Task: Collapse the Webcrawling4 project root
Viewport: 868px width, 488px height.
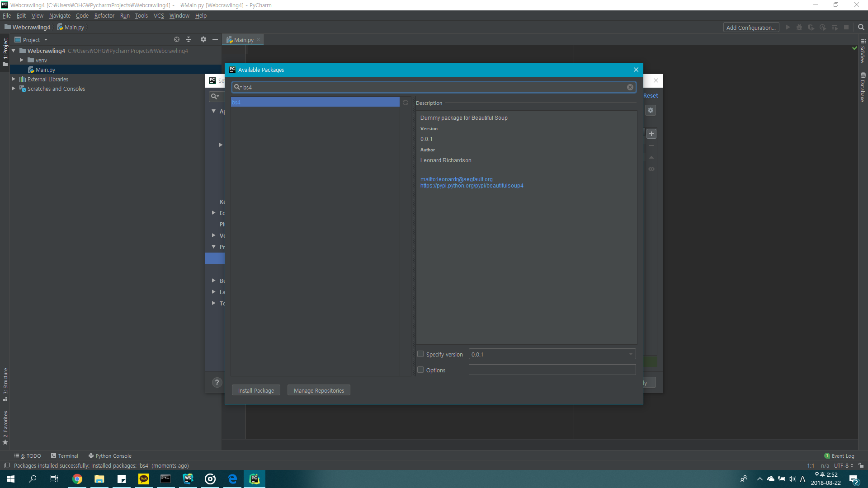Action: (14, 51)
